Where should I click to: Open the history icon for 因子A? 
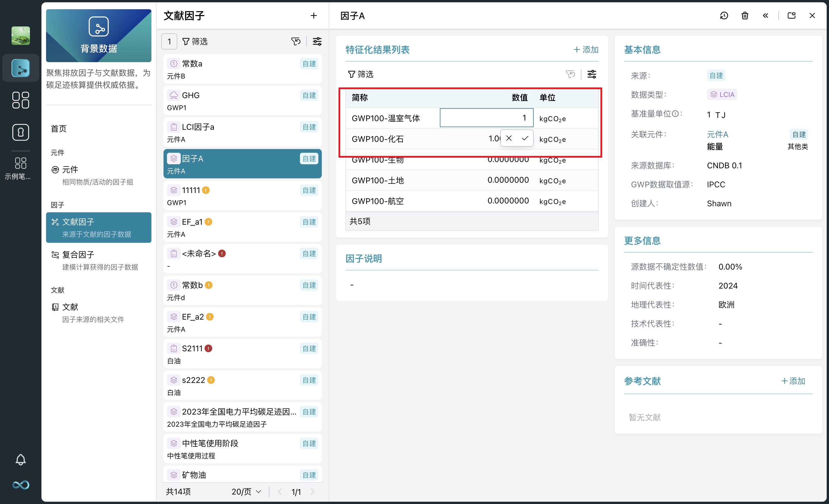tap(724, 16)
